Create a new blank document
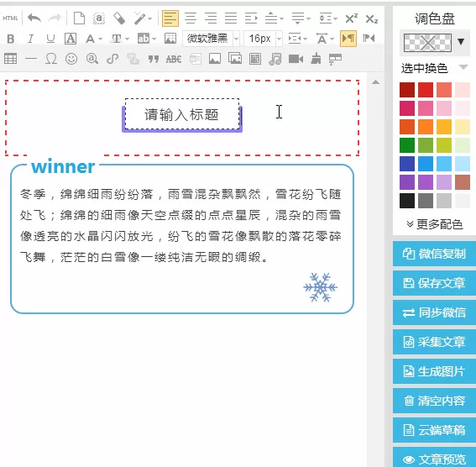Viewport: 476px width, 467px height. point(79,18)
